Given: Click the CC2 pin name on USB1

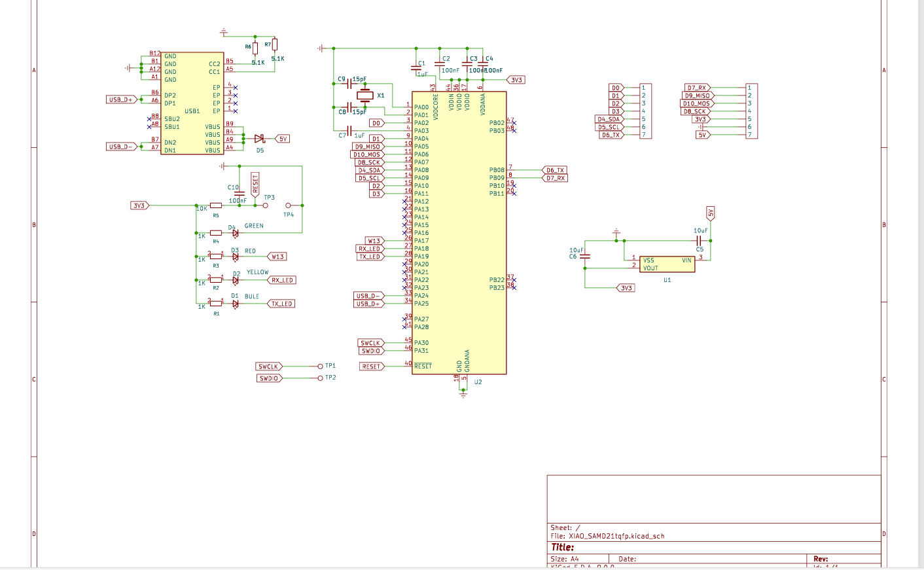Looking at the screenshot, I should (x=215, y=64).
